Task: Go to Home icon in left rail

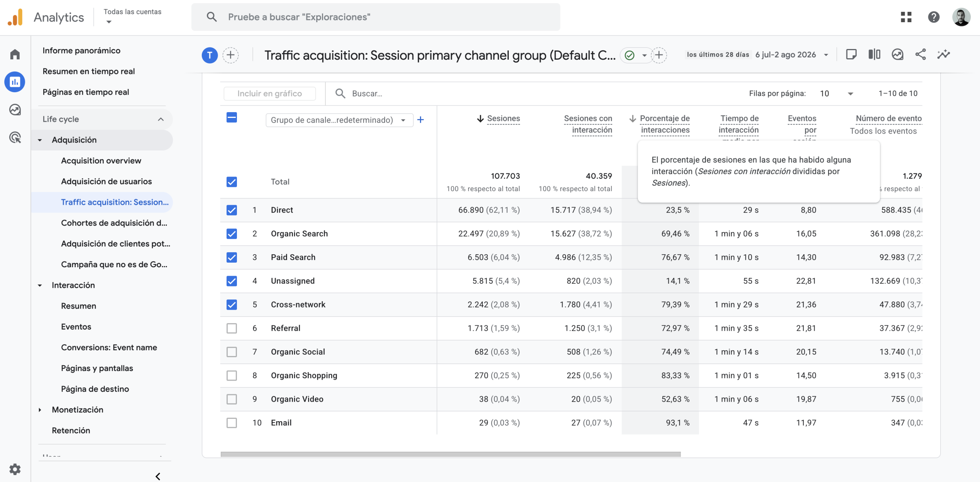Action: (x=15, y=54)
